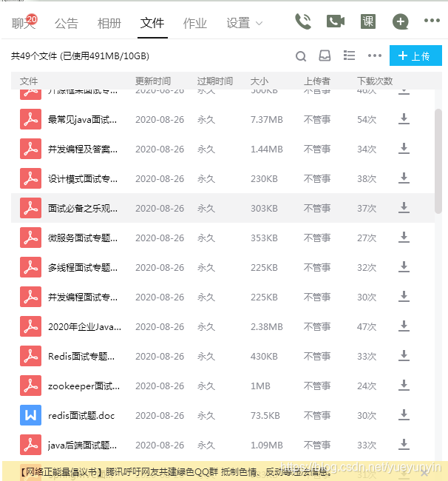This screenshot has height=481, width=448.
Task: Download 多线程面试专题 file
Action: (x=404, y=267)
